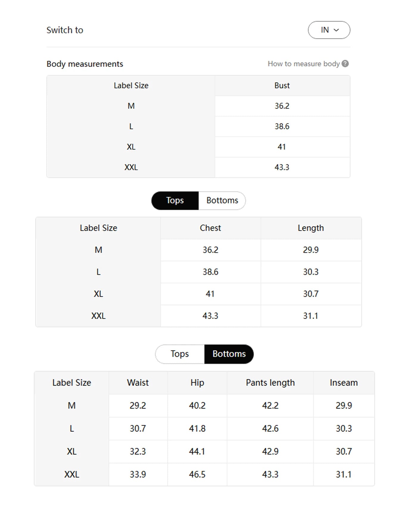Image resolution: width=399 pixels, height=532 pixels.
Task: Click the Waist column header
Action: pos(138,383)
